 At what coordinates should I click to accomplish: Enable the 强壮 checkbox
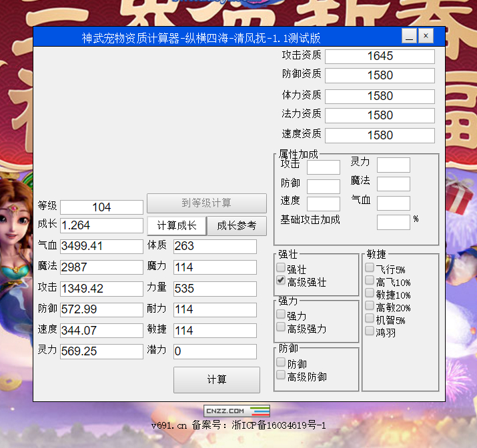click(281, 267)
